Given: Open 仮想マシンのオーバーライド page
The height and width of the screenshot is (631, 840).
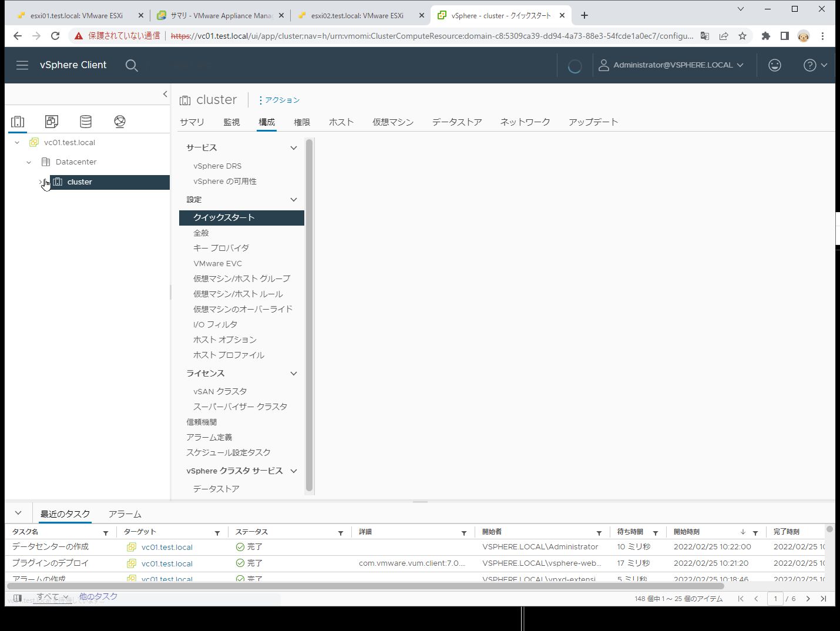Looking at the screenshot, I should [241, 310].
